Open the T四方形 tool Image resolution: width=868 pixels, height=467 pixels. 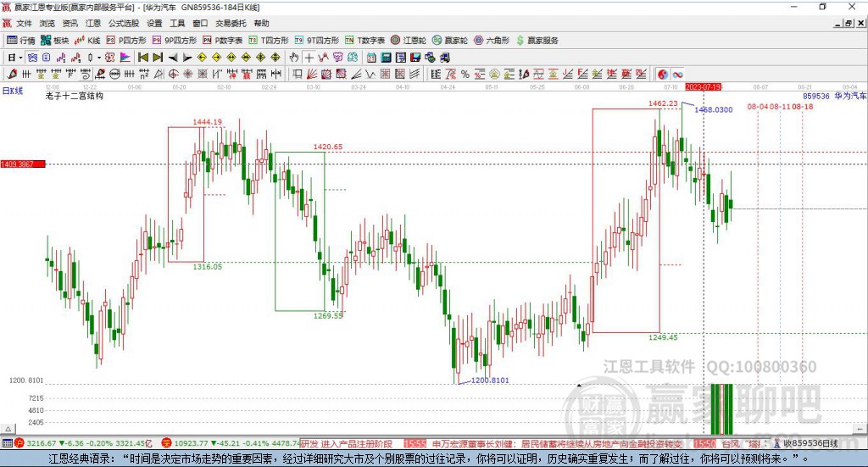point(269,41)
